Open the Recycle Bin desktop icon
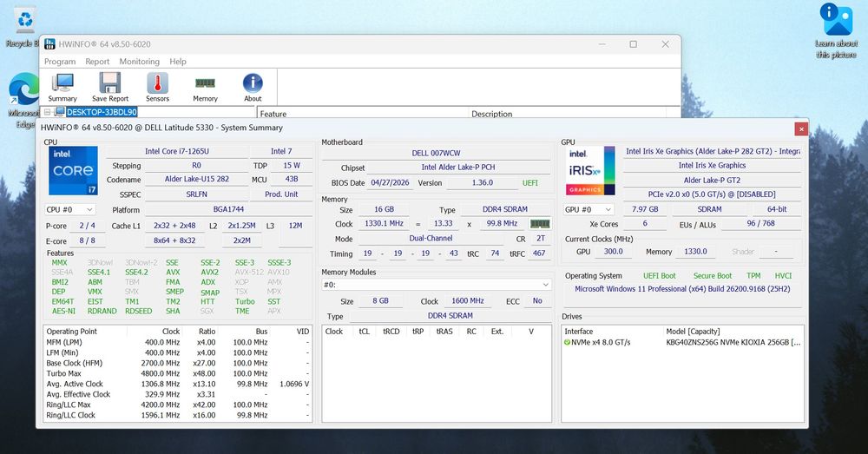This screenshot has width=868, height=454. (x=24, y=26)
